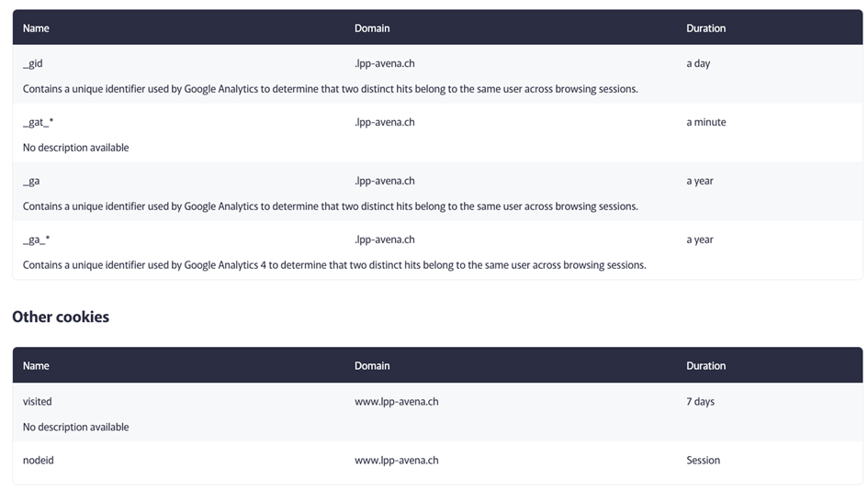Select the visited cookie name
Viewport: 868px width, 490px height.
38,402
